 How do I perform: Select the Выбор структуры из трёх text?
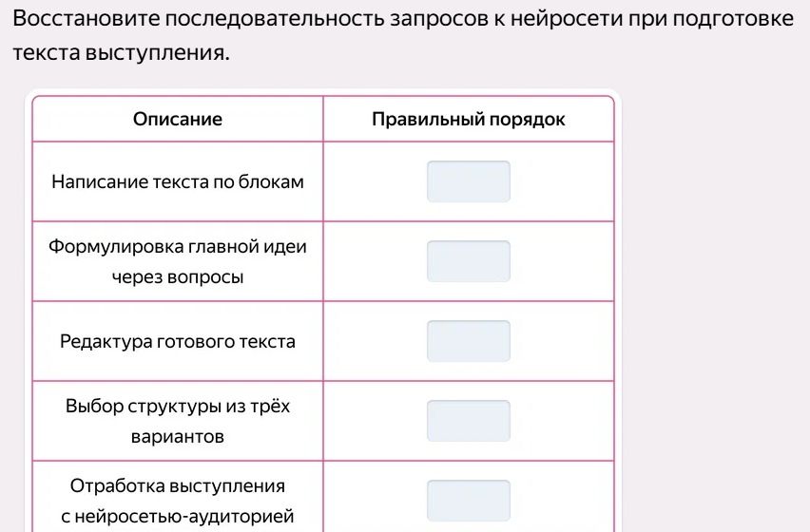coord(178,406)
